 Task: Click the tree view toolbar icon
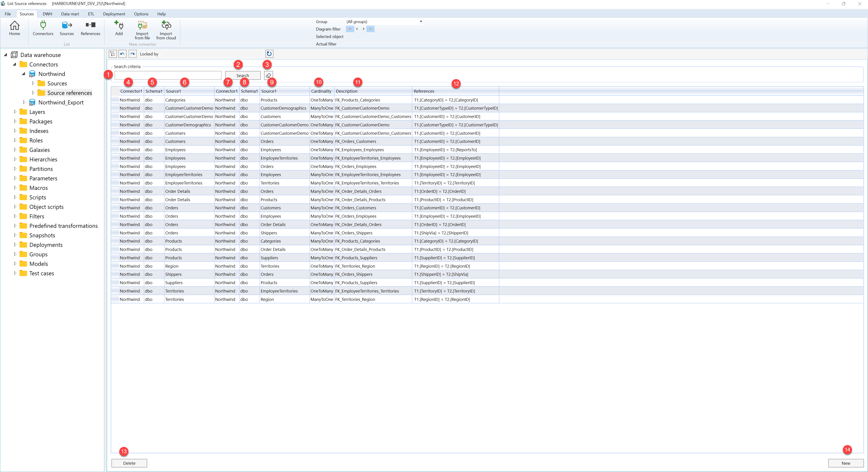pos(113,54)
